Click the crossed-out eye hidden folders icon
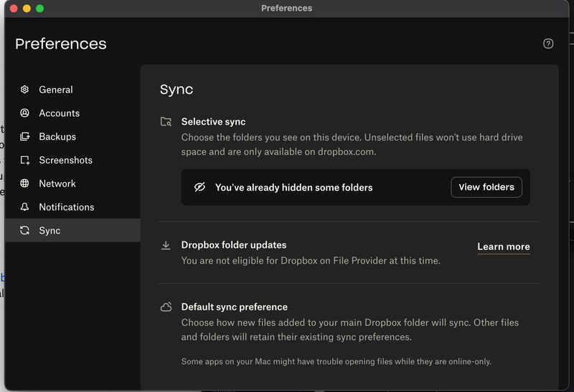This screenshot has width=574, height=392. coord(200,187)
